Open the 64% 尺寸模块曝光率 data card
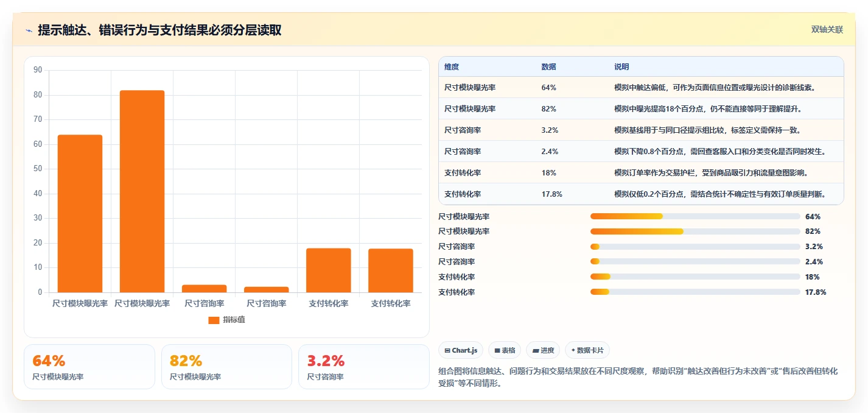 click(x=89, y=367)
